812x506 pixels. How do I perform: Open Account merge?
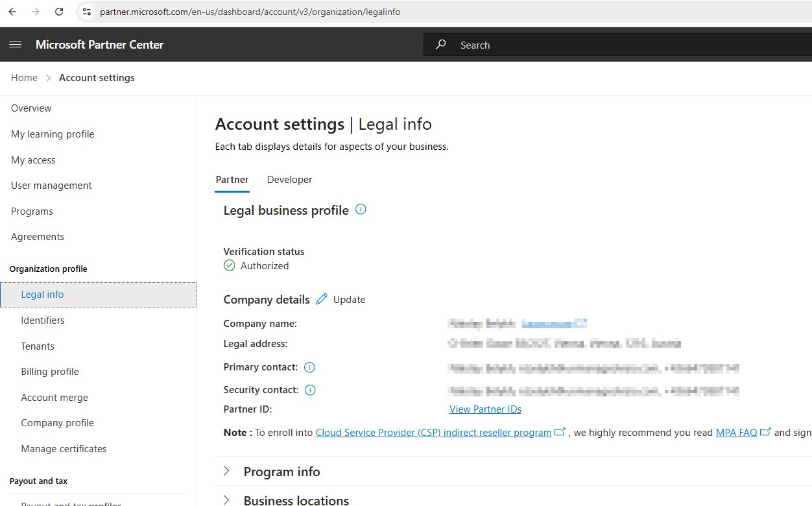54,398
